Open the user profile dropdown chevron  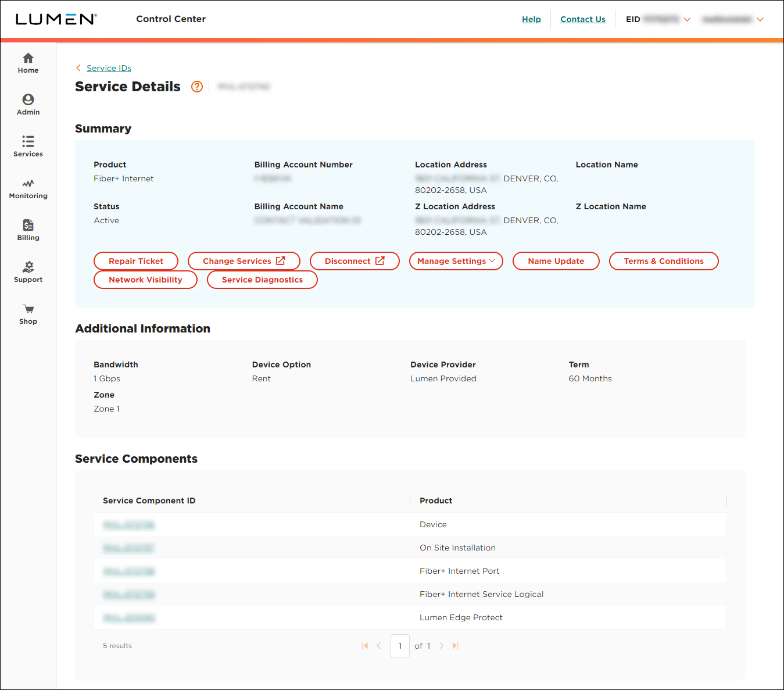[760, 19]
